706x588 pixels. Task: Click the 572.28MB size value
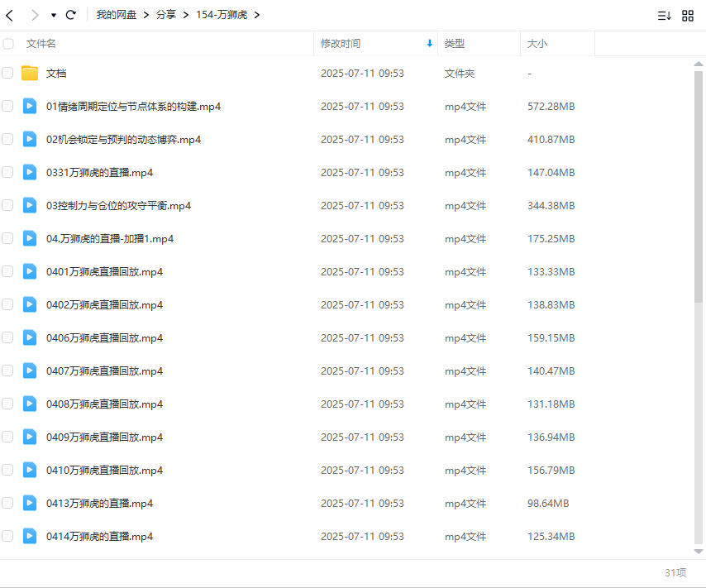(551, 107)
